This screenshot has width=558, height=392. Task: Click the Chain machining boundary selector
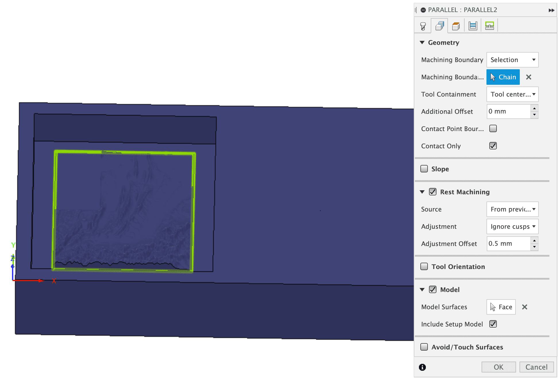[503, 77]
